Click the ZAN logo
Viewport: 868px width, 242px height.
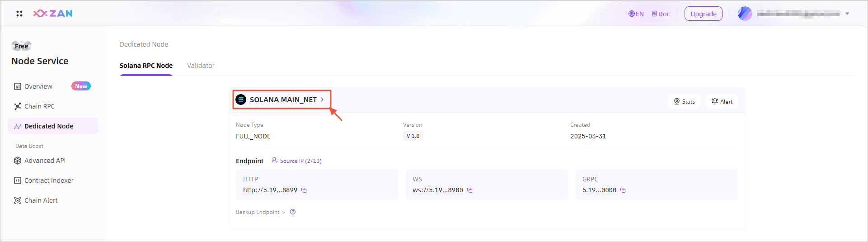(52, 14)
